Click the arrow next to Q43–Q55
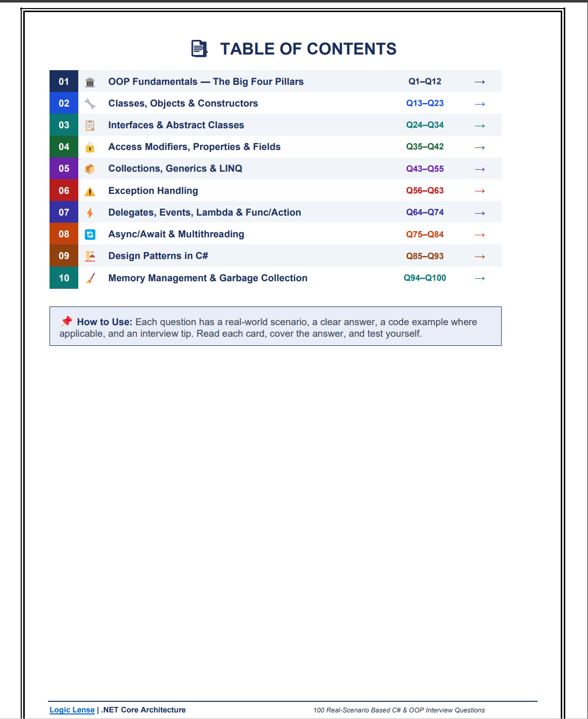The image size is (588, 719). click(479, 169)
